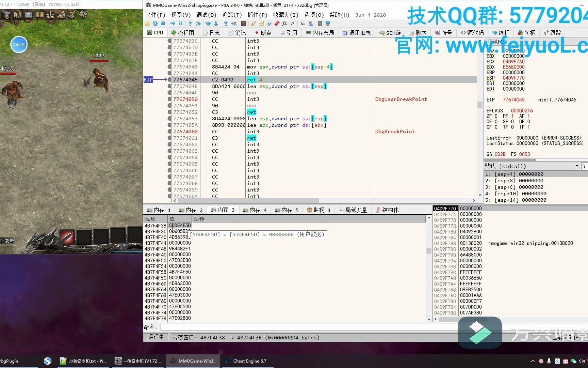Select the dump value 5DDE4E5D

pos(180,226)
